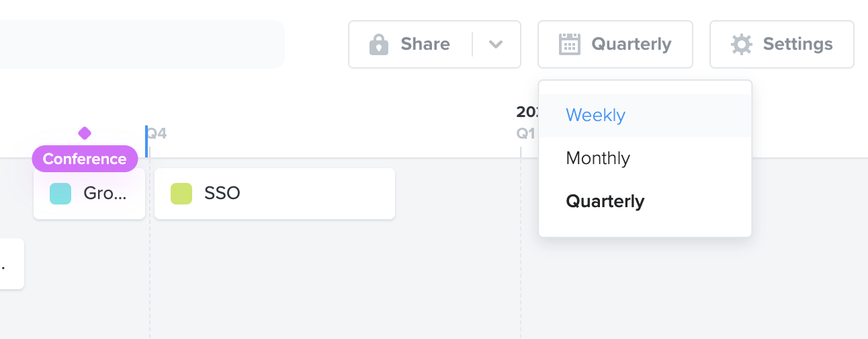Click the Share text label
868x339 pixels.
point(425,44)
